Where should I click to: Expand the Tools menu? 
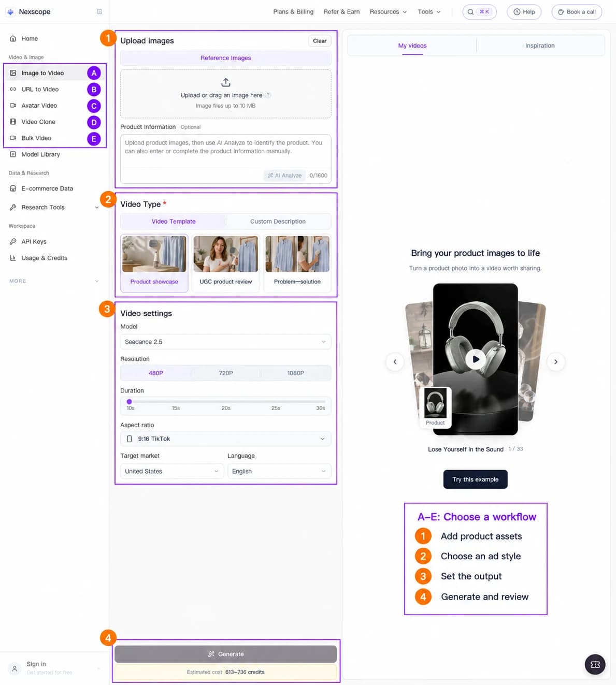429,12
